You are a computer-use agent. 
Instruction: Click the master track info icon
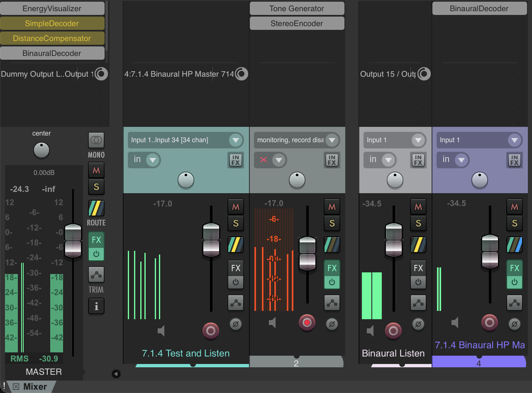click(x=96, y=306)
